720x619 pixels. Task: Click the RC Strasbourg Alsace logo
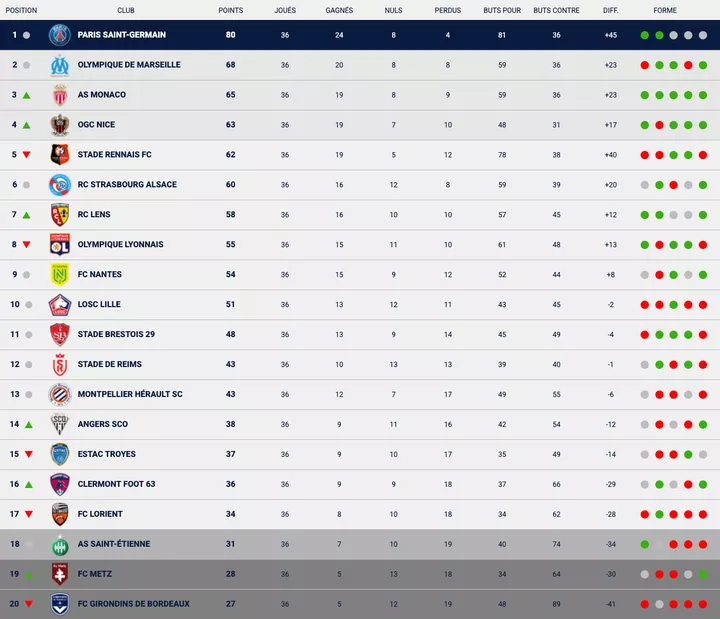pos(60,185)
